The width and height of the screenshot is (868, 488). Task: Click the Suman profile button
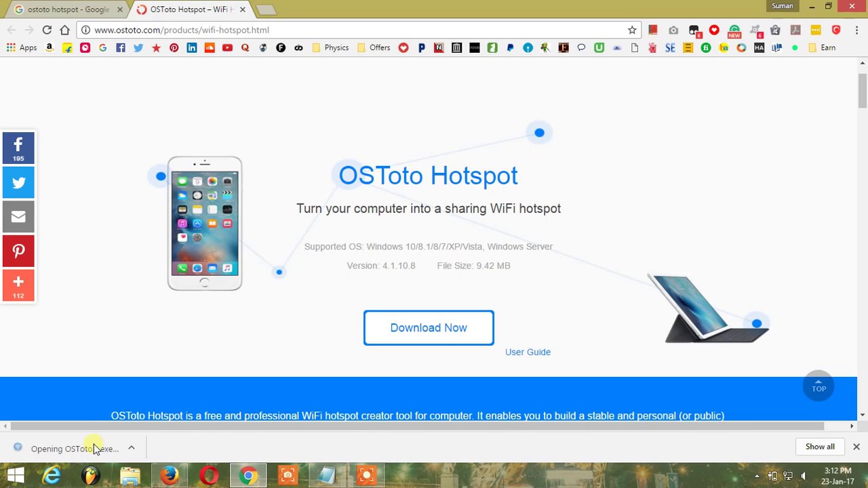pyautogui.click(x=782, y=6)
